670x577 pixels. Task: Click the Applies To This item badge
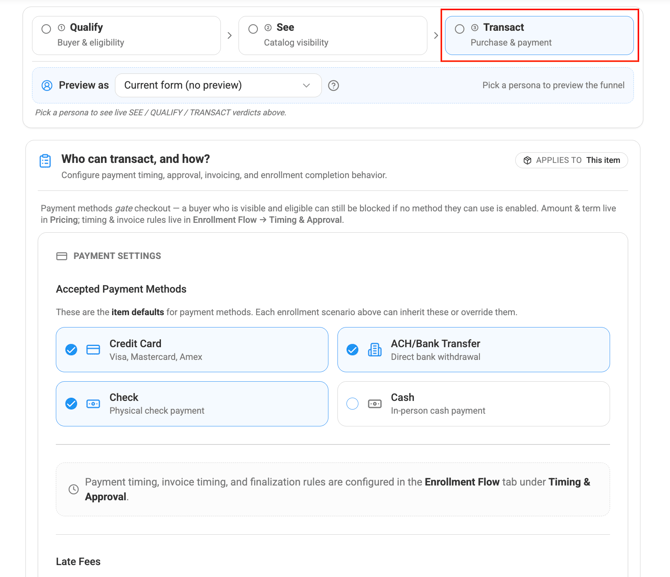(x=571, y=160)
